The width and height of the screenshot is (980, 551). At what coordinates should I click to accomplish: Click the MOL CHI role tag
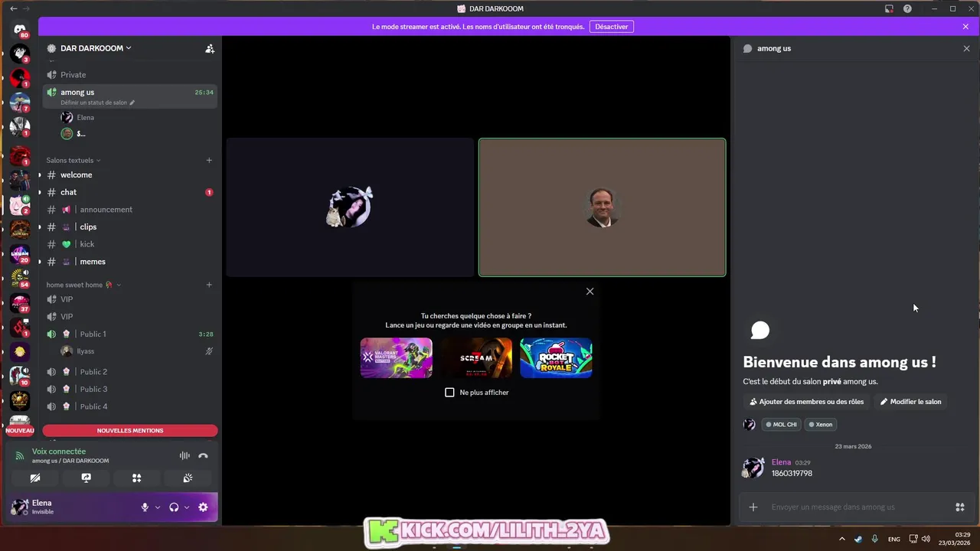click(780, 424)
